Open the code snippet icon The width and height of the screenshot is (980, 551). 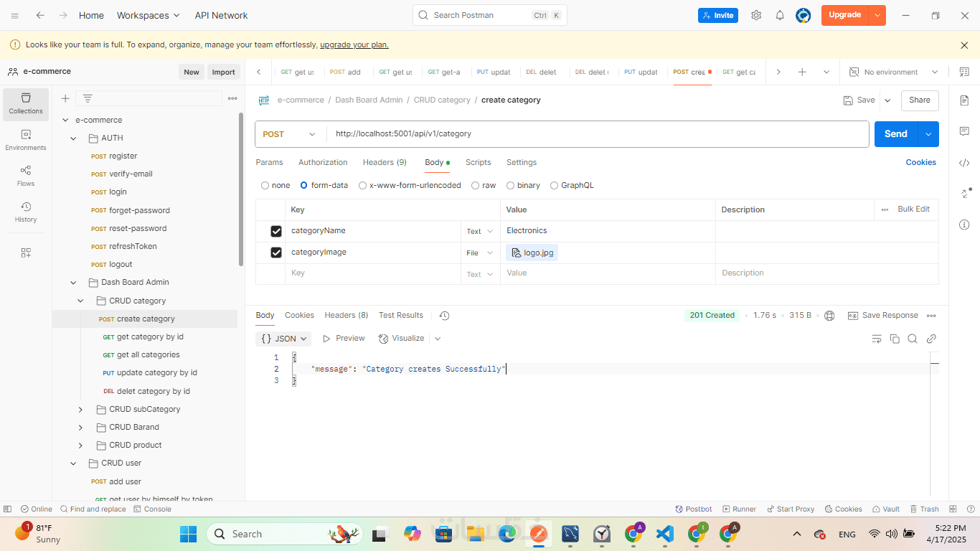point(964,163)
